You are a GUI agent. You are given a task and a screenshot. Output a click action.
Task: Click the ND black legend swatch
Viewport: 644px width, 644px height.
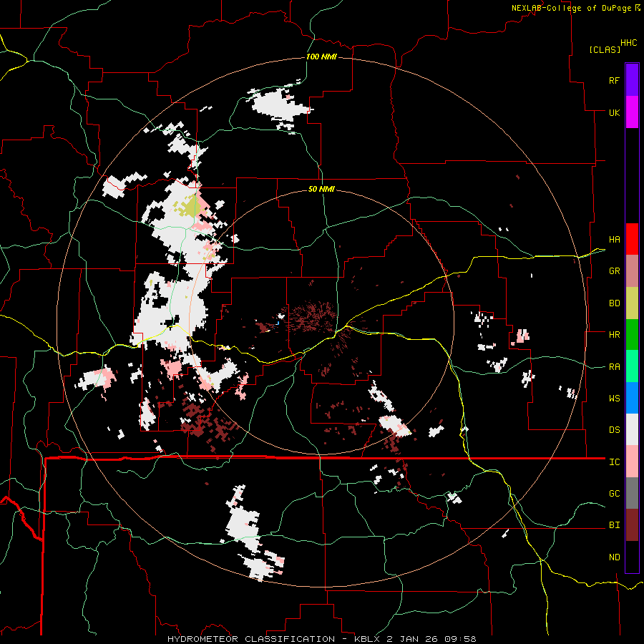(632, 557)
